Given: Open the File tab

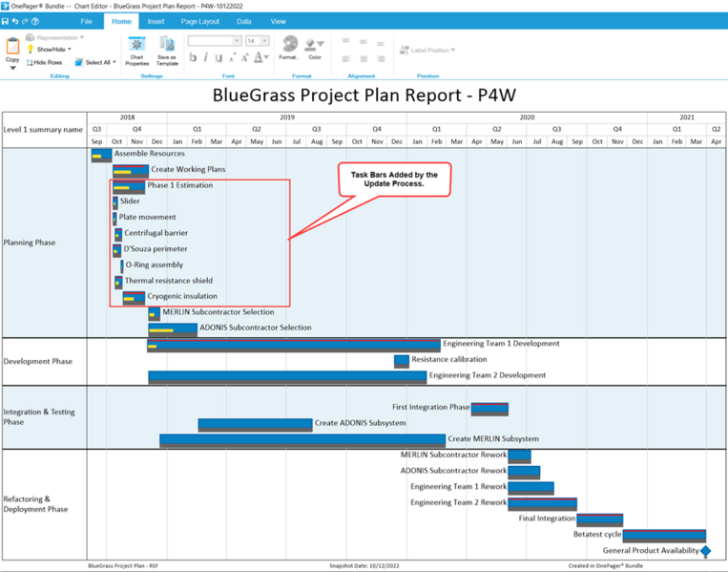Looking at the screenshot, I should [87, 21].
